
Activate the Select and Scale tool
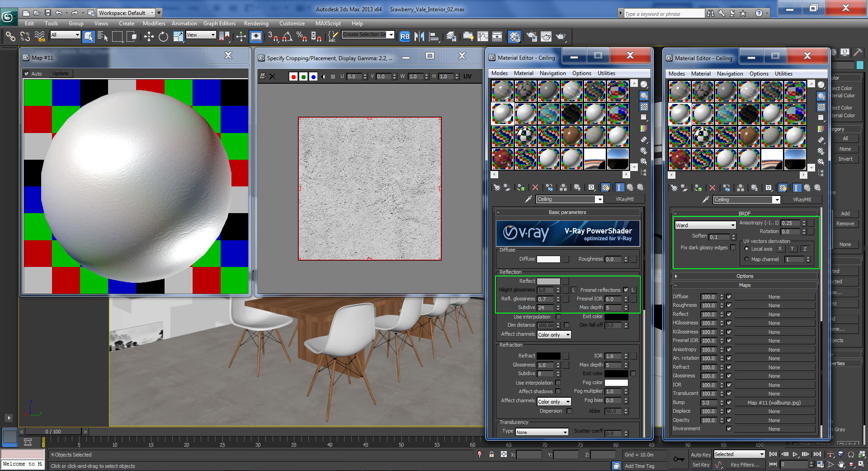coord(178,37)
